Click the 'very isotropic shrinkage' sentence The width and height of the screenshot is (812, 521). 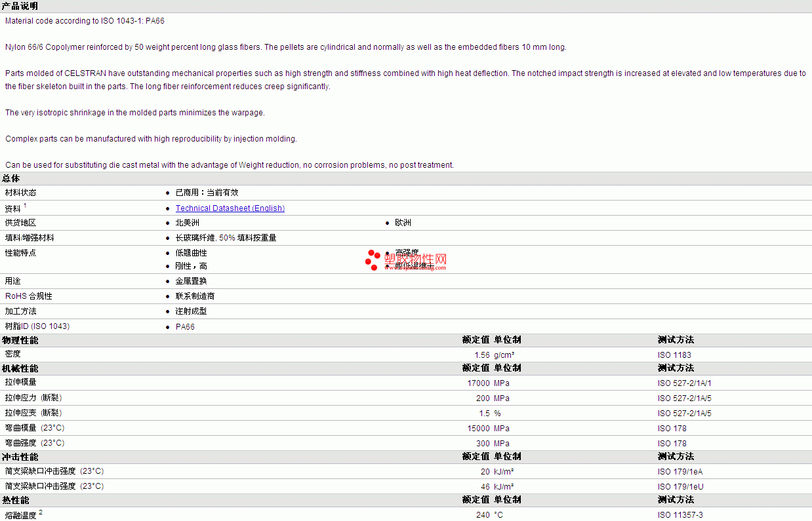coord(135,113)
